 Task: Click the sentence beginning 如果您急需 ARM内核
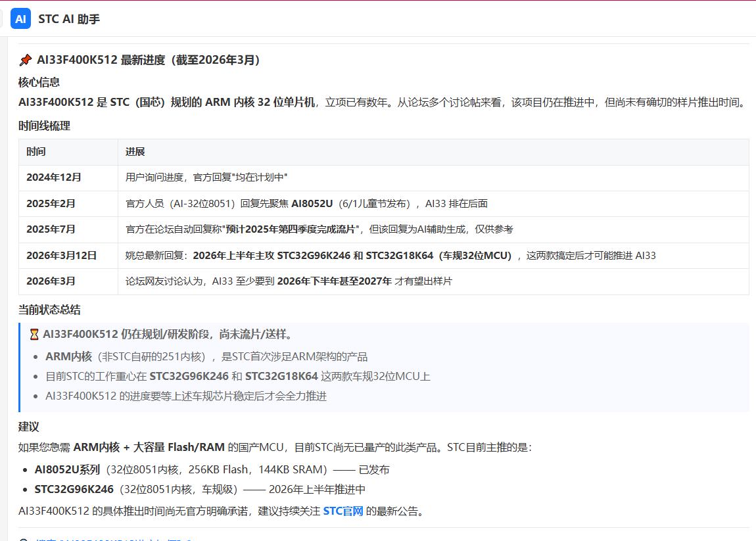coord(275,448)
